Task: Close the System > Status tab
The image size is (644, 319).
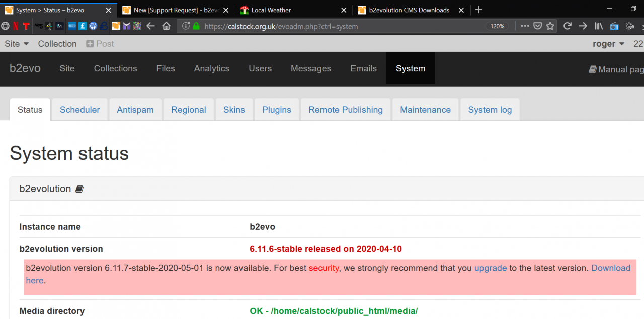Action: (108, 10)
